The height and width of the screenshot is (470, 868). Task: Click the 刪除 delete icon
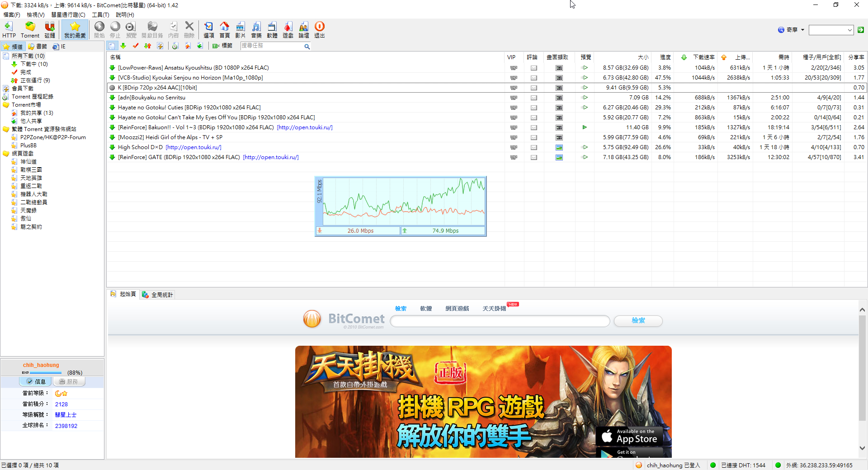189,30
